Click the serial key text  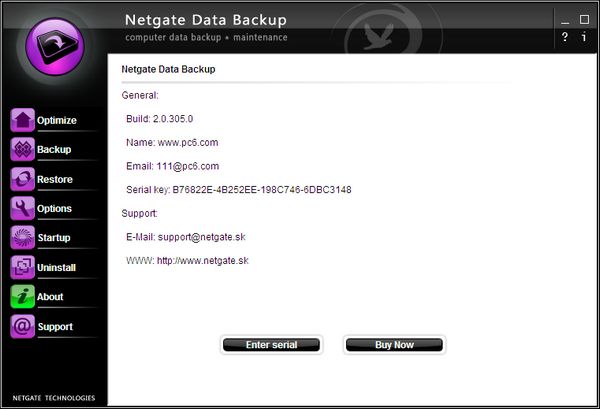[239, 190]
